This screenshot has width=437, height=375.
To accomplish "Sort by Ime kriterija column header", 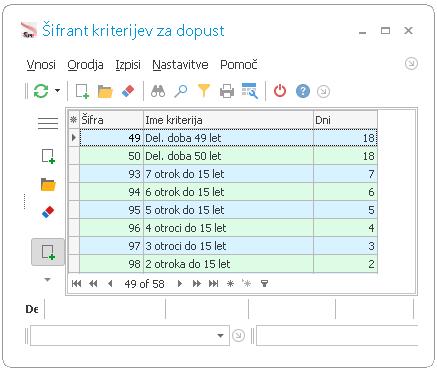I will [228, 120].
